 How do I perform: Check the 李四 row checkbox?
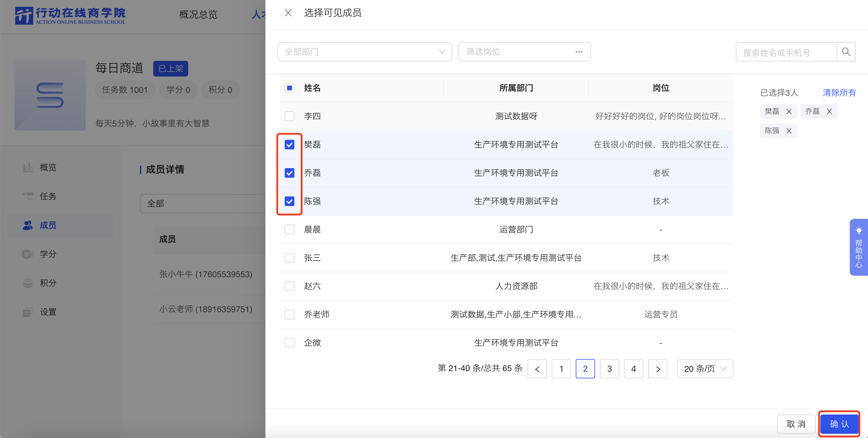pyautogui.click(x=290, y=116)
